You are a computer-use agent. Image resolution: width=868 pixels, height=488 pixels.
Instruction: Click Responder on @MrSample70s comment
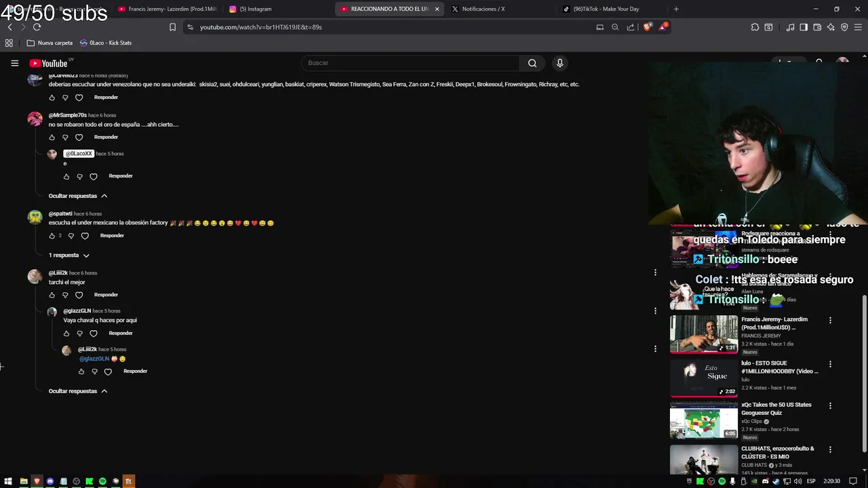[106, 138]
